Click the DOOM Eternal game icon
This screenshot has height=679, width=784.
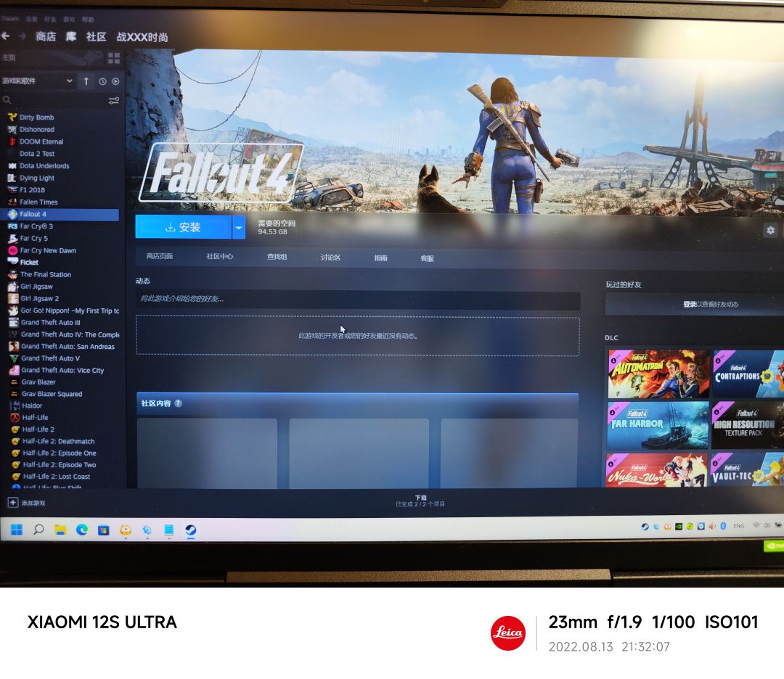click(12, 141)
